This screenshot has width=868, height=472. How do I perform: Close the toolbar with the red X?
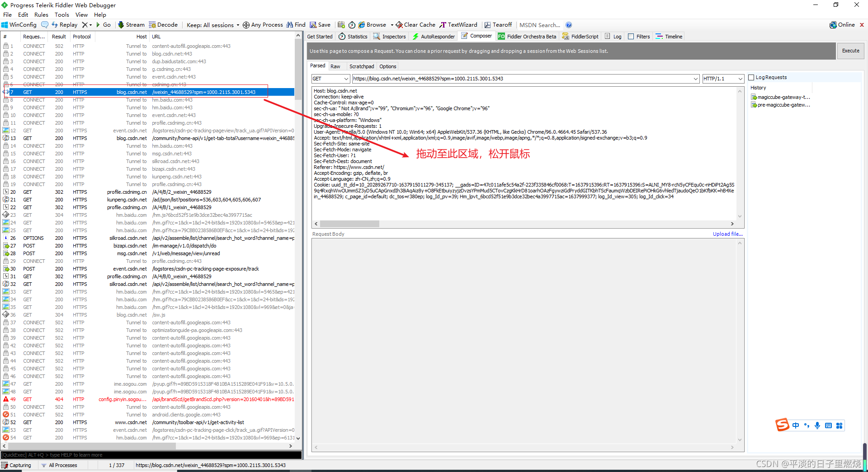[862, 25]
